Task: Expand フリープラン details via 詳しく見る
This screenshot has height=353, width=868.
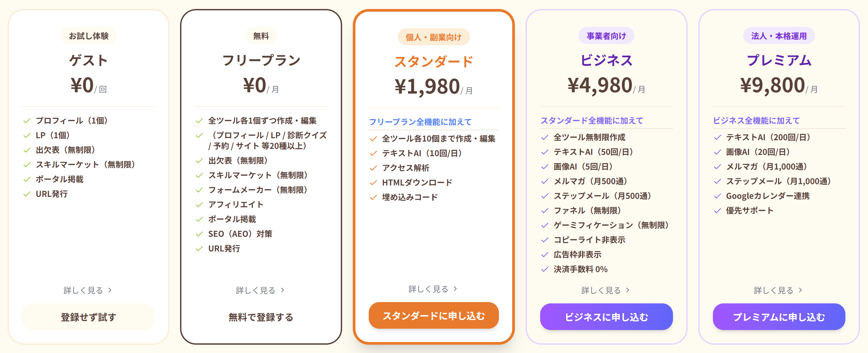Action: coord(261,290)
